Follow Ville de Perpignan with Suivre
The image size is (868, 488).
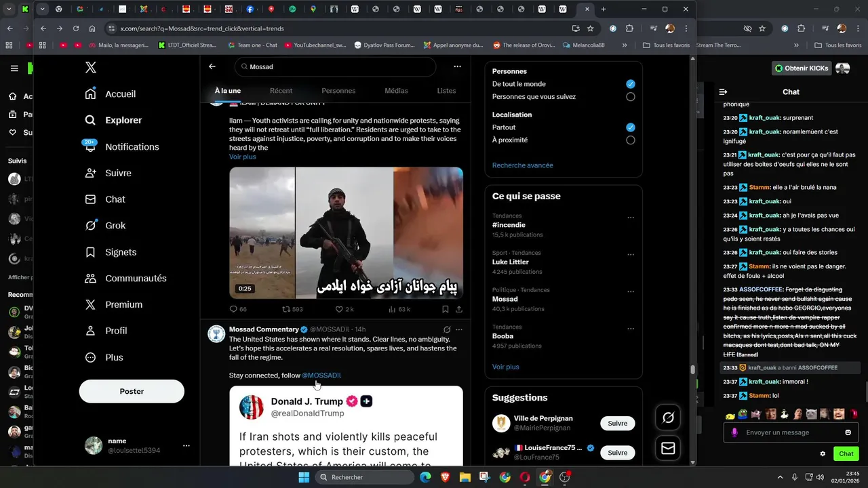click(x=617, y=424)
